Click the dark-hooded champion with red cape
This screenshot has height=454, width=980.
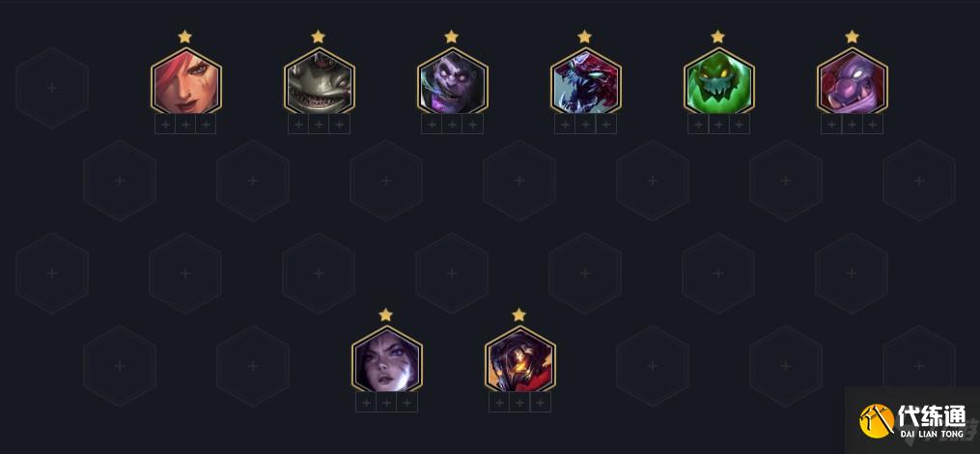point(520,359)
